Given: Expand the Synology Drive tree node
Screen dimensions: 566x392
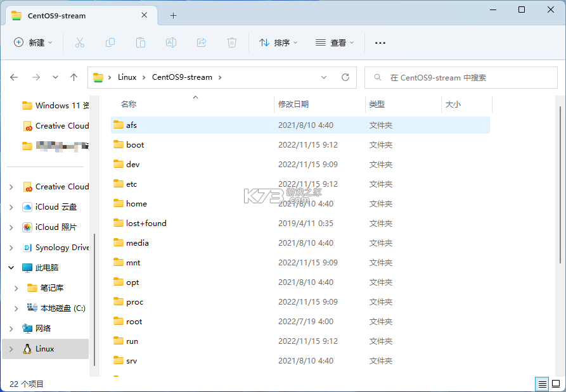Looking at the screenshot, I should pos(11,248).
